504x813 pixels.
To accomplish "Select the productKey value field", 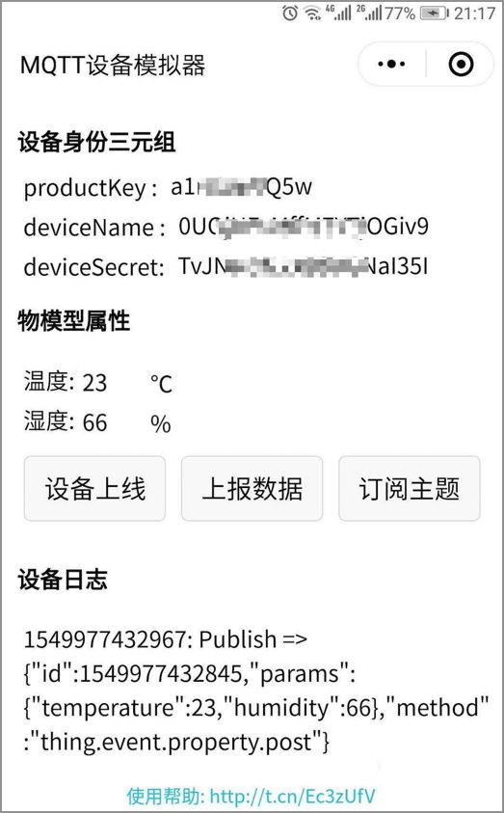I will (x=241, y=187).
